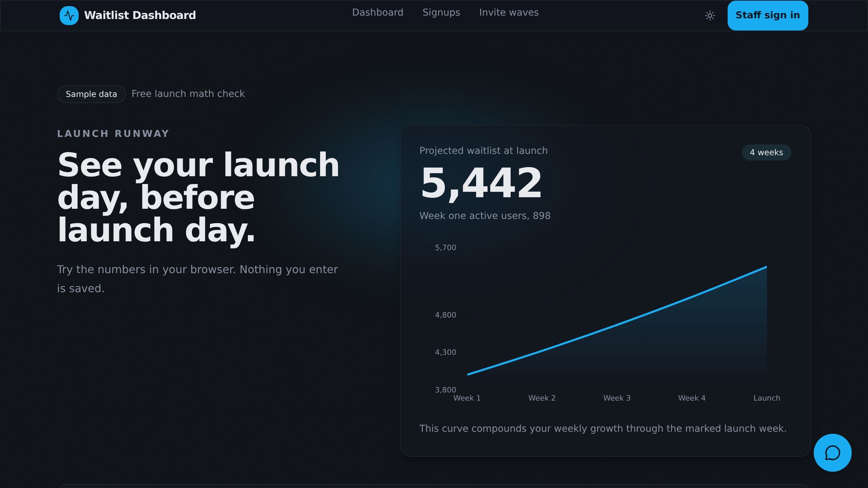Click the 5,442 projected waitlist number
868x488 pixels.
pyautogui.click(x=481, y=183)
